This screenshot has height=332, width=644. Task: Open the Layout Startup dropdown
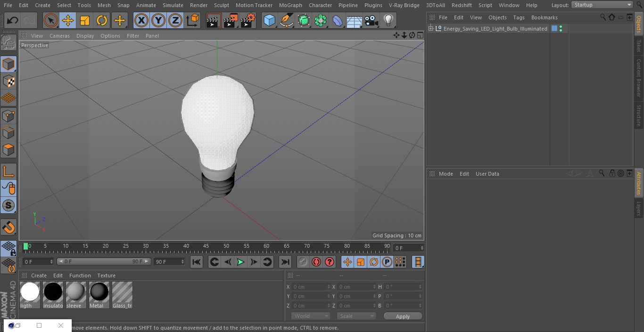(x=603, y=5)
